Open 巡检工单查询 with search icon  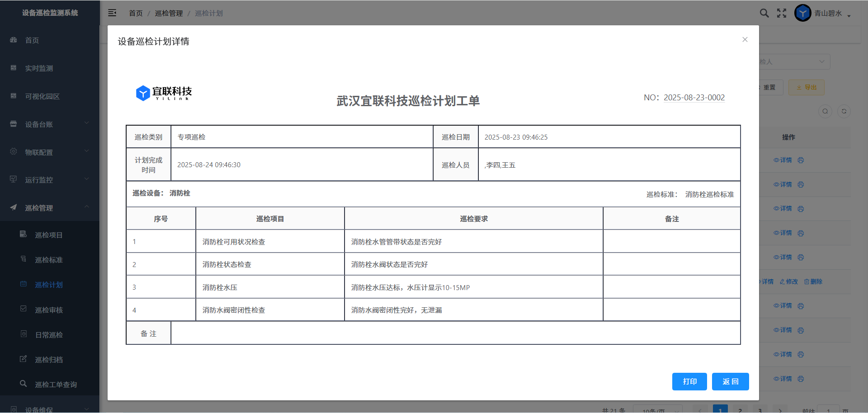click(56, 385)
